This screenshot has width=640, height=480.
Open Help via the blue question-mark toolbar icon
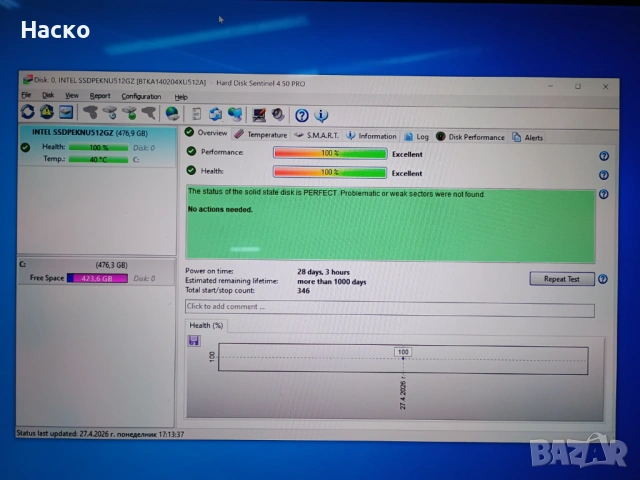coord(303,114)
